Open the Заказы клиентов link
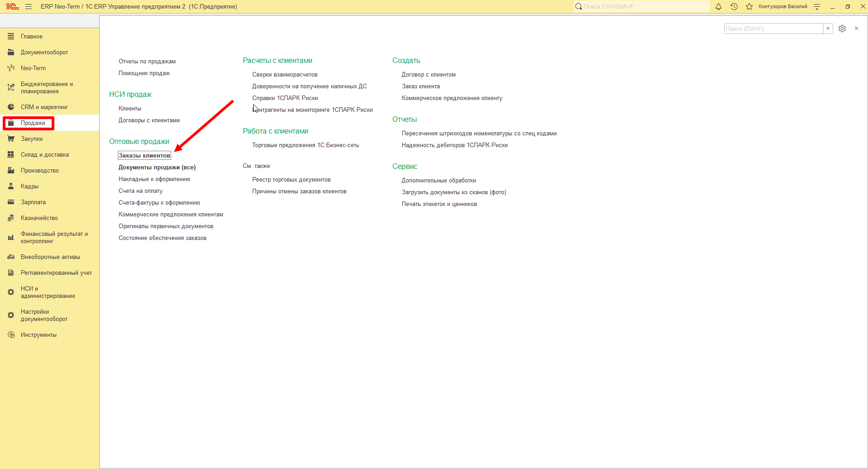Image resolution: width=868 pixels, height=469 pixels. coord(145,156)
